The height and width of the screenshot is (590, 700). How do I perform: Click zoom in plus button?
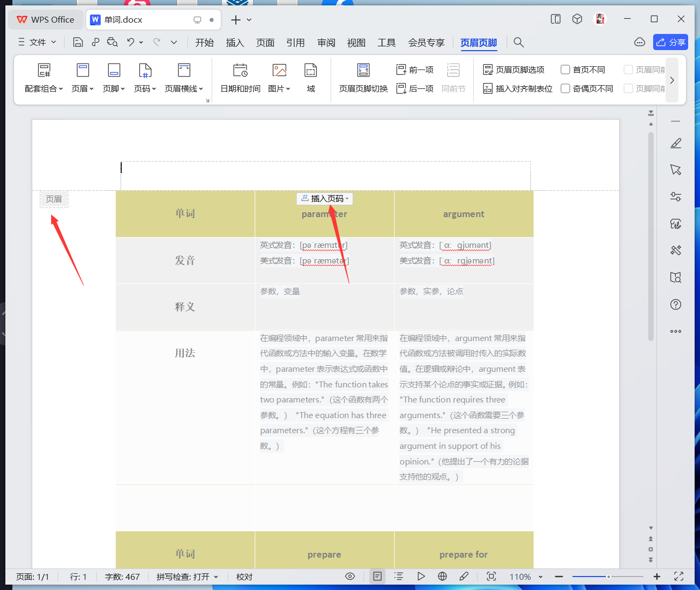pyautogui.click(x=657, y=577)
